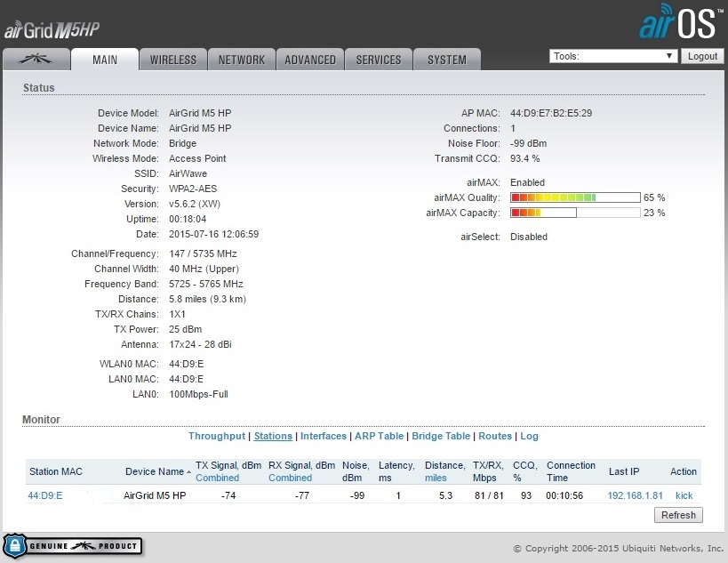Click the Ubiquiti copyright notice text
Image resolution: width=728 pixels, height=563 pixels.
619,548
